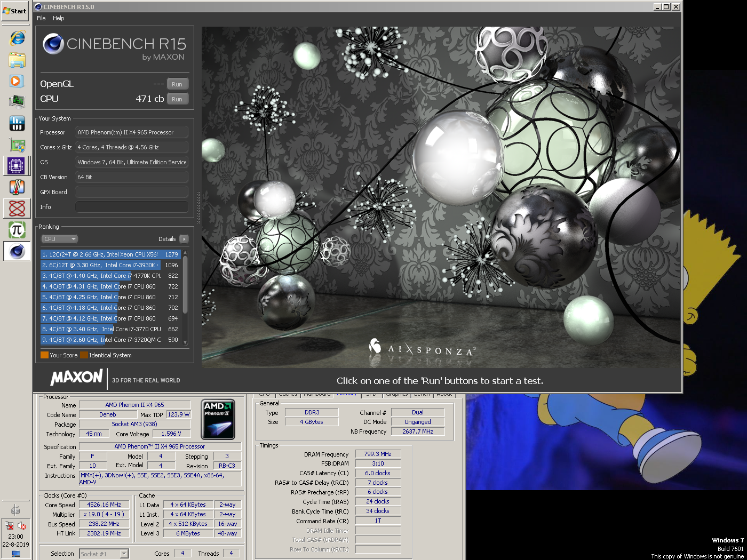
Task: Click the ranking list scroll-up arrow
Action: [185, 252]
